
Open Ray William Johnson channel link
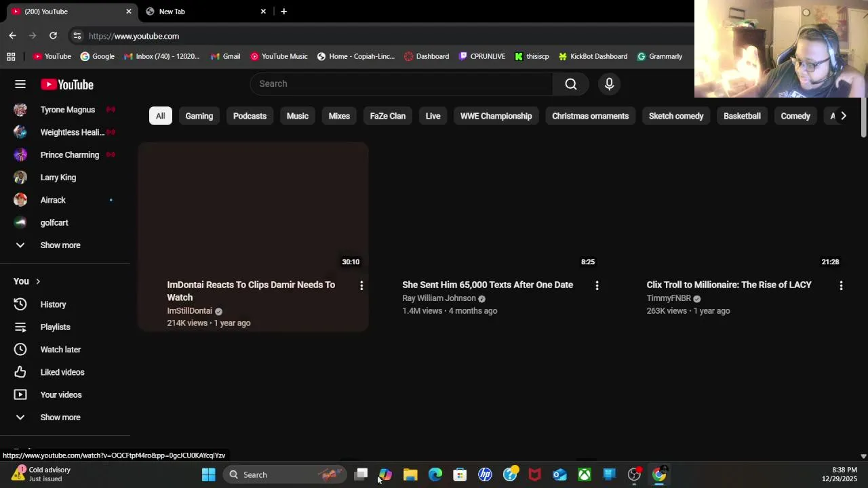[x=439, y=298]
